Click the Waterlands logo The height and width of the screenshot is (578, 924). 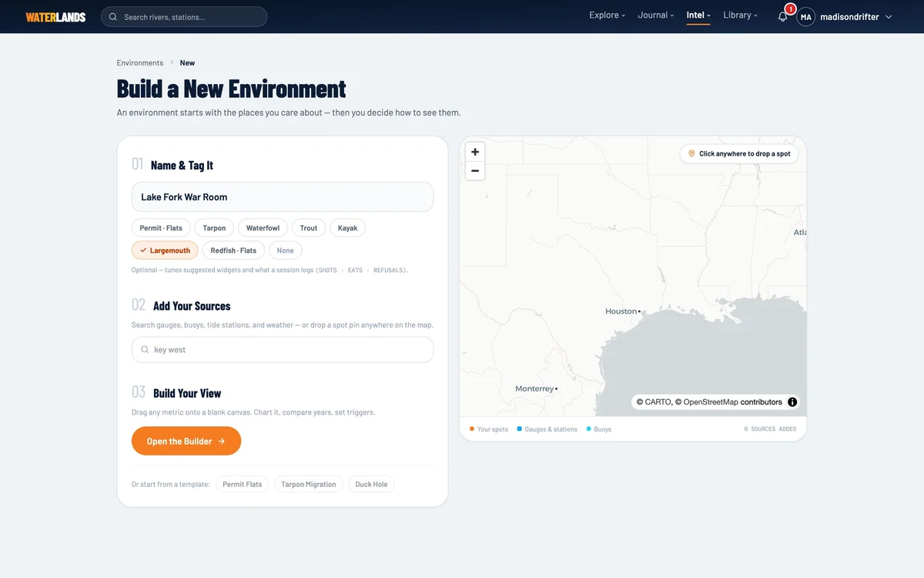pos(55,17)
